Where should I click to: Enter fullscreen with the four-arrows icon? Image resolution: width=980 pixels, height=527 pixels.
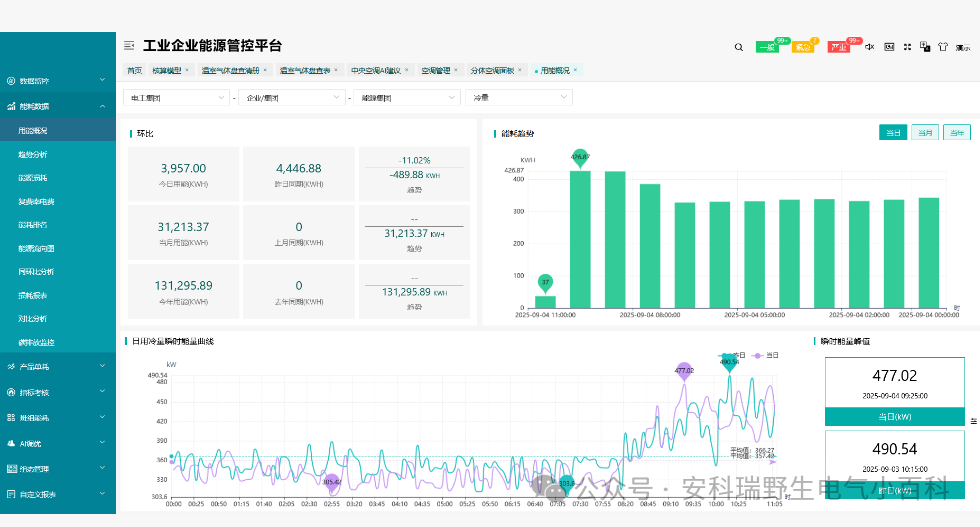tap(908, 47)
